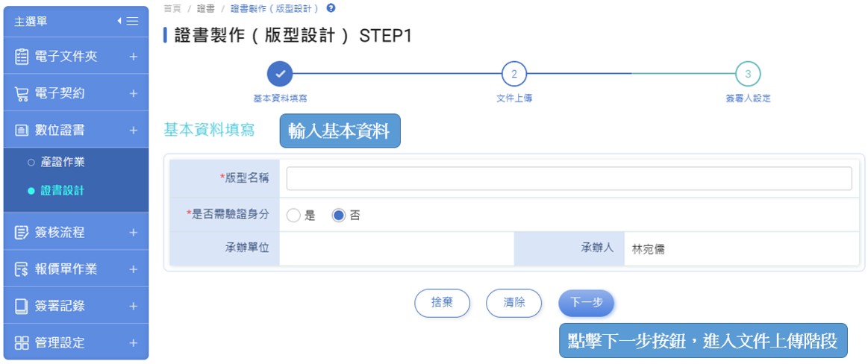Select 是 for identity verification
The height and width of the screenshot is (364, 868).
point(293,216)
